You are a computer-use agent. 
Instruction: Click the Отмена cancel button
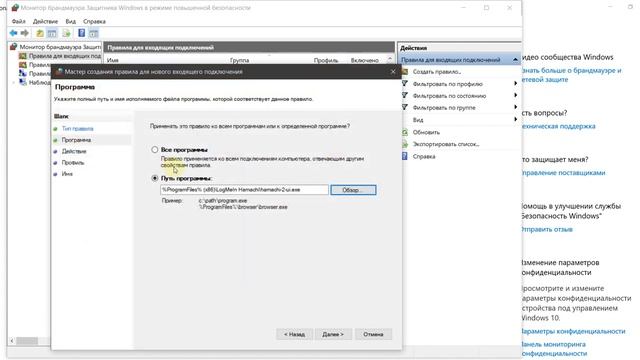click(x=373, y=334)
